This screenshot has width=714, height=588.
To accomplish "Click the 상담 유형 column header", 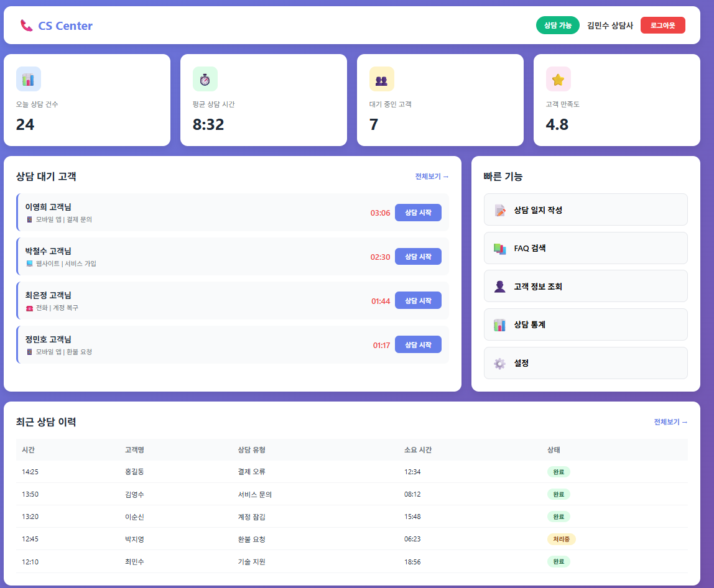I will tap(252, 450).
